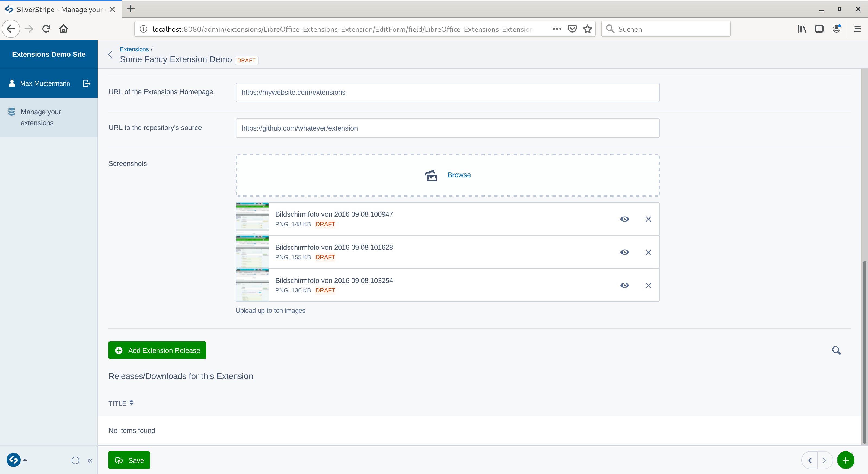Click the browser Back arrow button
This screenshot has height=474, width=868.
tap(11, 29)
